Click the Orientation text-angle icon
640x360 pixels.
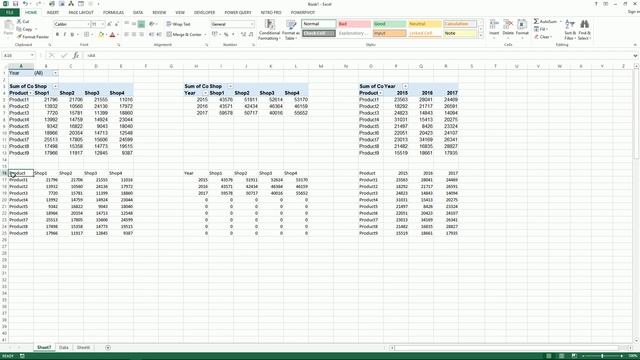point(152,24)
